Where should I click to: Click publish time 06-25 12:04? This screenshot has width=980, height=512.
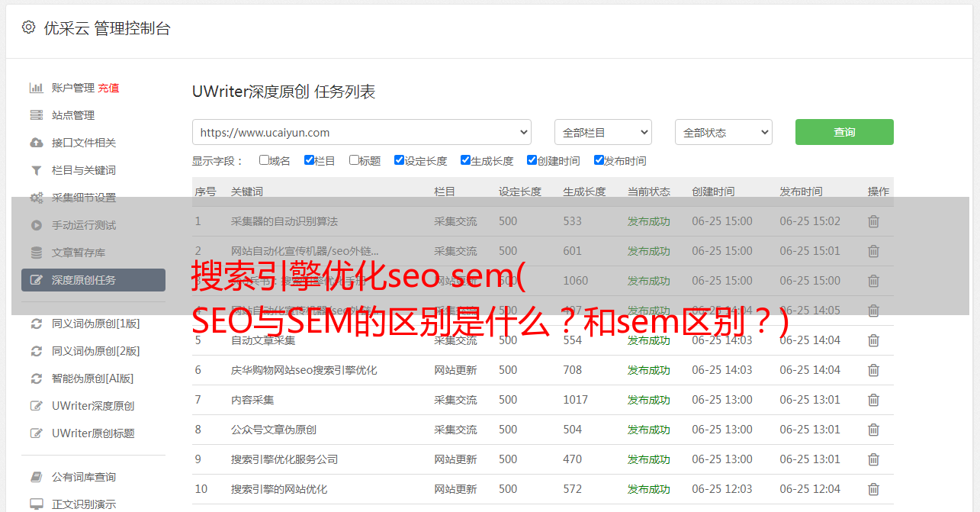pyautogui.click(x=810, y=489)
